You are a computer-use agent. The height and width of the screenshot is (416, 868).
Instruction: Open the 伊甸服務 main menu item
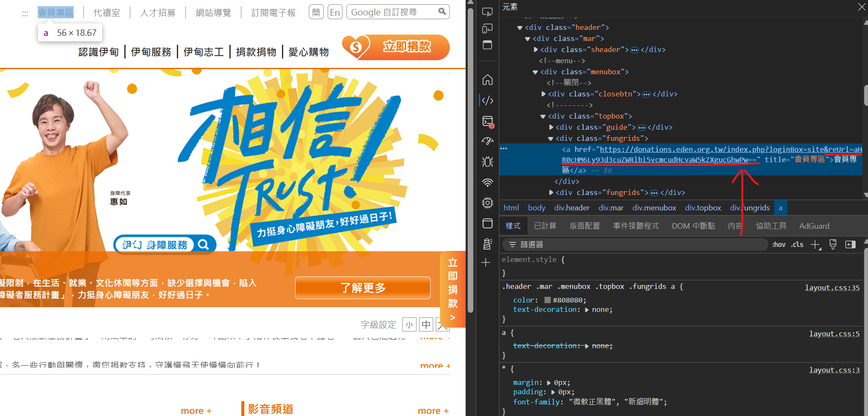(x=151, y=52)
